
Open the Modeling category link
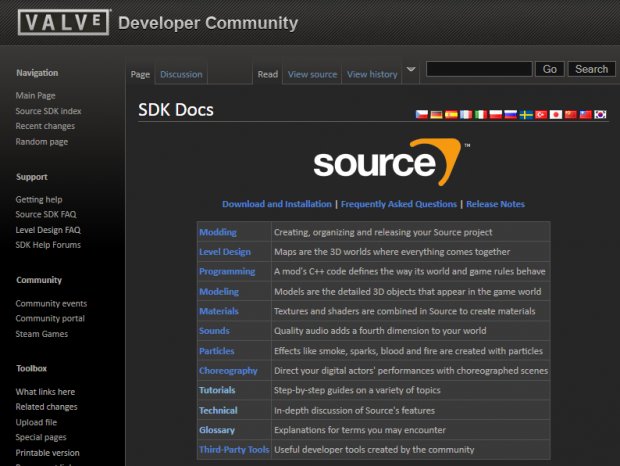click(x=219, y=292)
